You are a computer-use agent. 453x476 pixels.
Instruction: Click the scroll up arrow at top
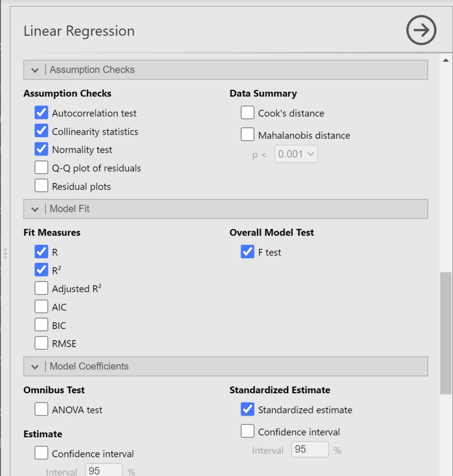[x=445, y=60]
